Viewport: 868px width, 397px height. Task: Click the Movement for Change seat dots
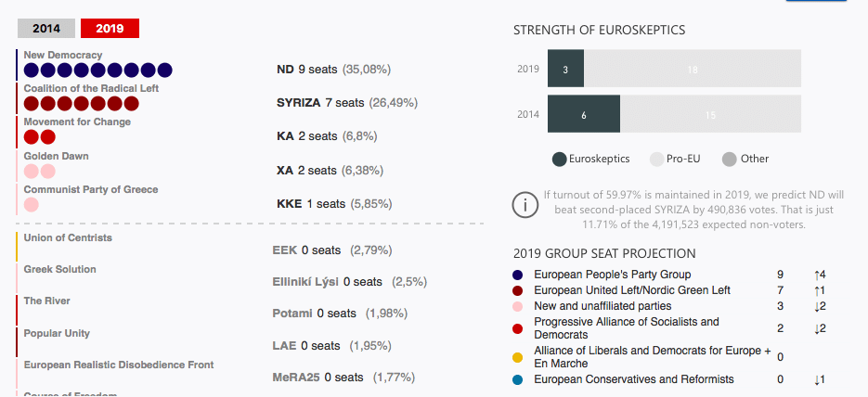click(x=40, y=137)
